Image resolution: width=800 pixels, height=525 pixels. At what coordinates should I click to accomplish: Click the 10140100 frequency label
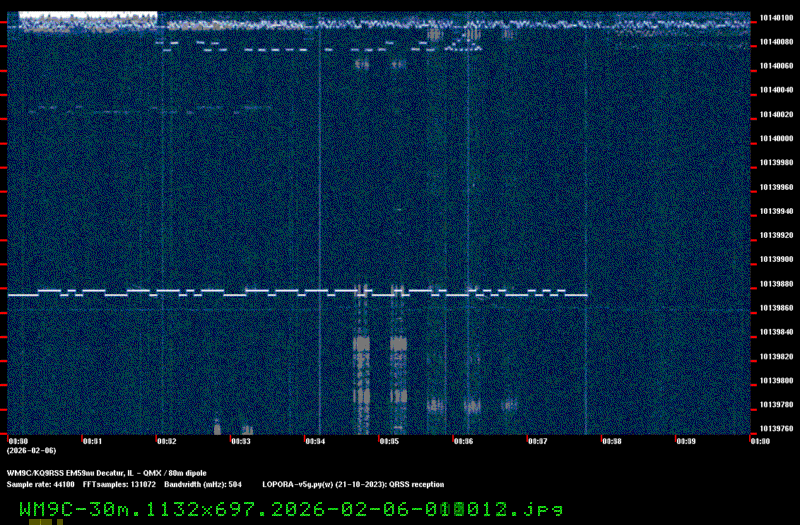[777, 18]
